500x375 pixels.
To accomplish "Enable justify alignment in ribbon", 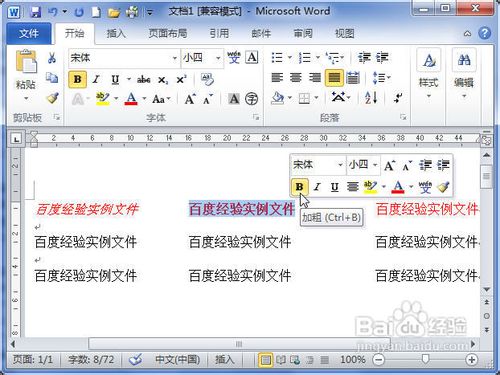I will point(334,78).
